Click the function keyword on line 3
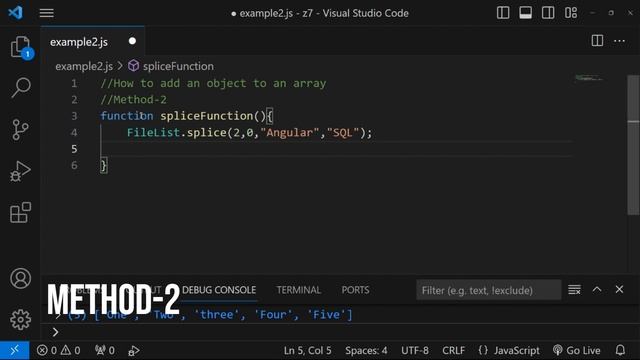Viewport: 640px width, 360px height. tap(127, 116)
